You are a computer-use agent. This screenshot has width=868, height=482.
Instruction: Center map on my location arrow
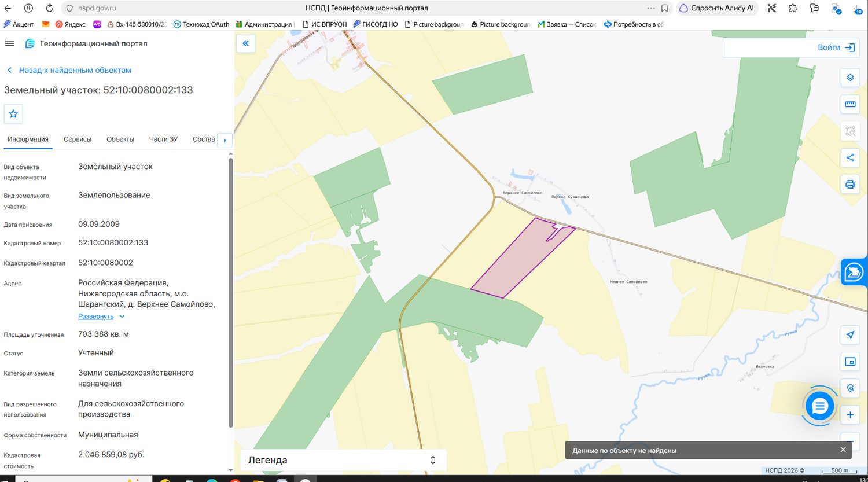(850, 335)
